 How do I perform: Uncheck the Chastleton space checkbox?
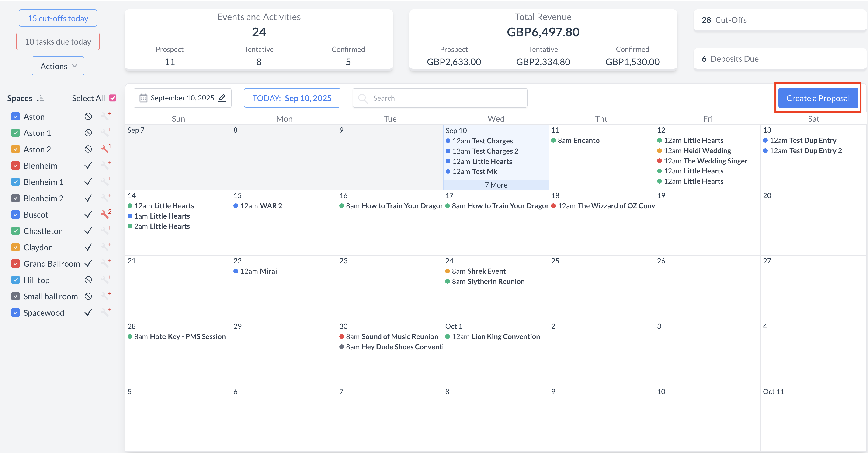coord(15,231)
